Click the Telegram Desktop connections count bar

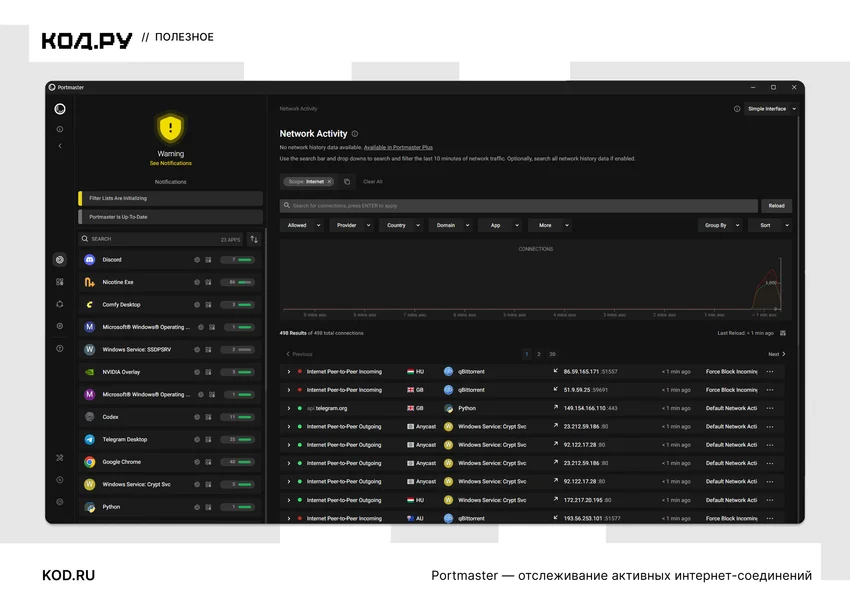(237, 440)
